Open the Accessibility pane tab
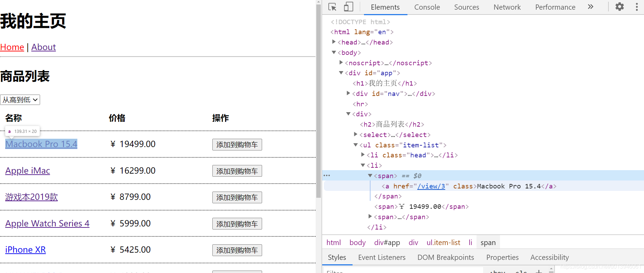This screenshot has height=273, width=644. pyautogui.click(x=549, y=257)
